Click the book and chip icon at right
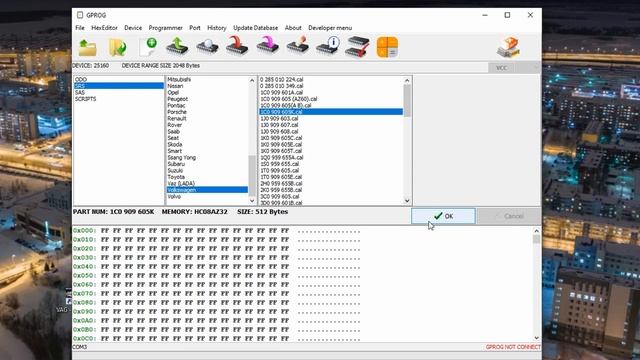 tap(509, 47)
